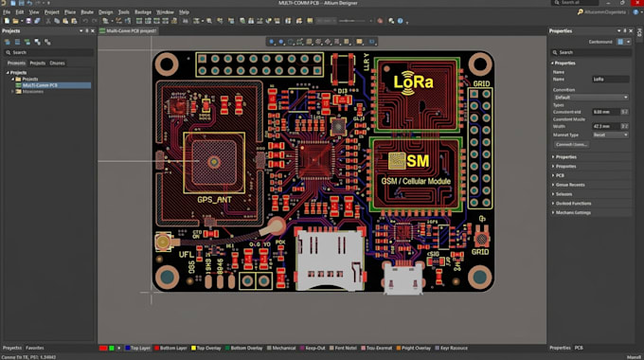
Task: Toggle the lock icon next to Width field
Action: point(624,126)
